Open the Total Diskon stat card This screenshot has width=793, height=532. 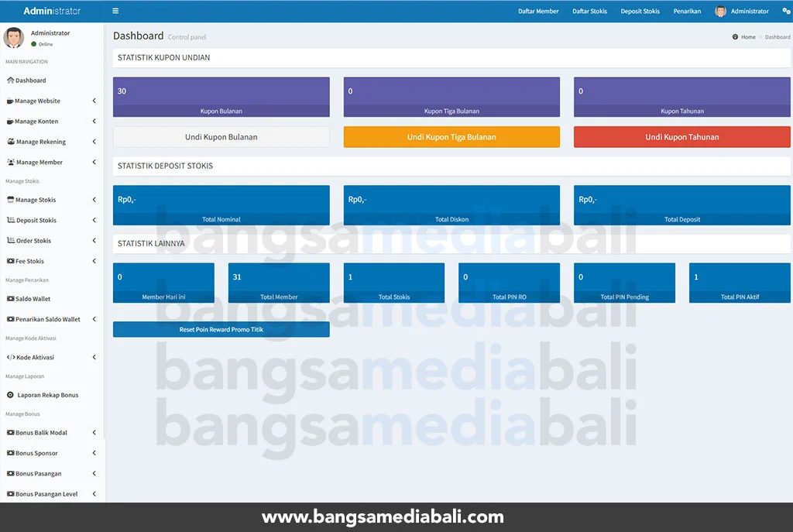451,205
